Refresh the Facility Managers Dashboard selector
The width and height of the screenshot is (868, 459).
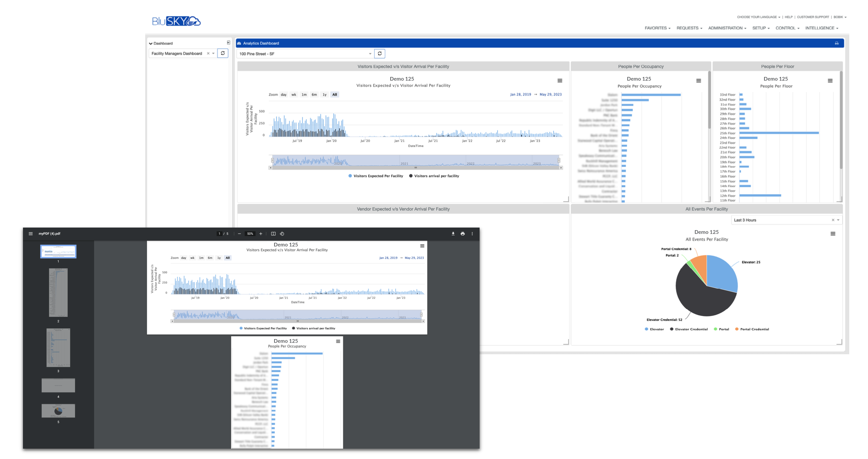coord(223,53)
